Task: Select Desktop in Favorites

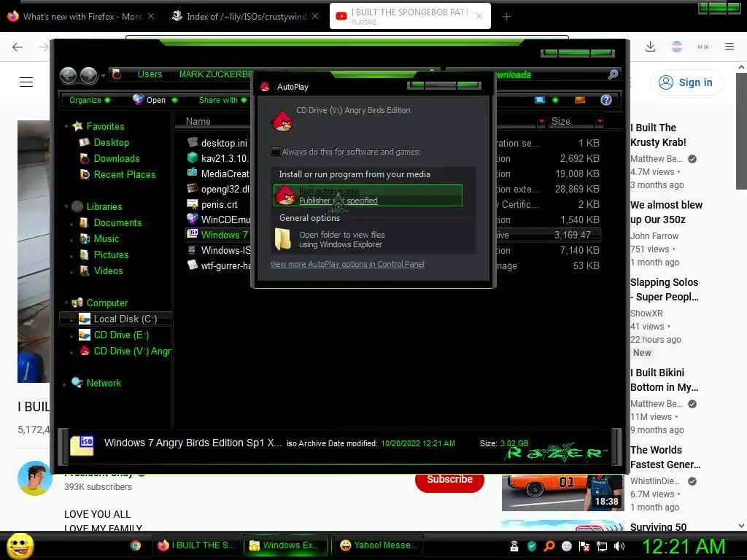Action: pos(111,142)
